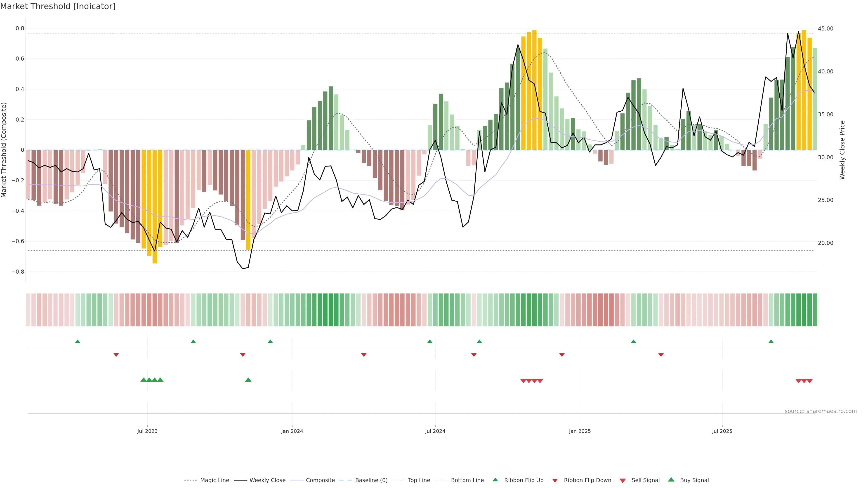Click the Jan 2024 x-axis label
The height and width of the screenshot is (488, 868).
pos(292,431)
